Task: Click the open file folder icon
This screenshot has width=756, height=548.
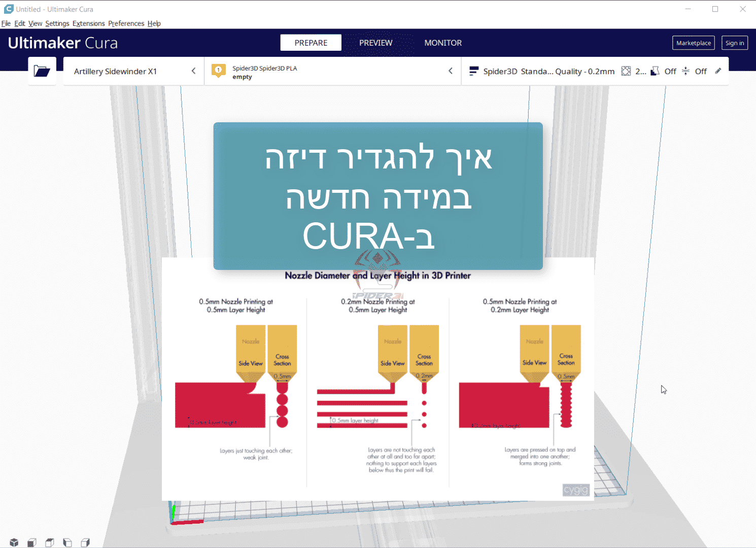Action: click(42, 71)
